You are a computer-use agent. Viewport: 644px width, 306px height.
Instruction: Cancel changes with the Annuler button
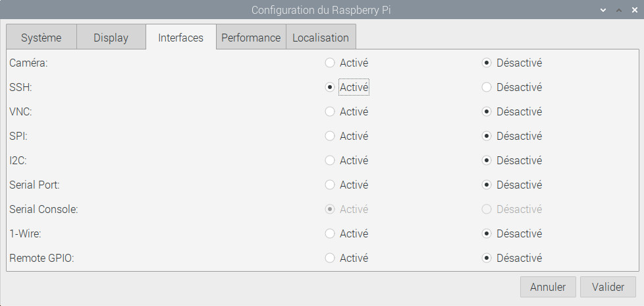[x=548, y=287]
